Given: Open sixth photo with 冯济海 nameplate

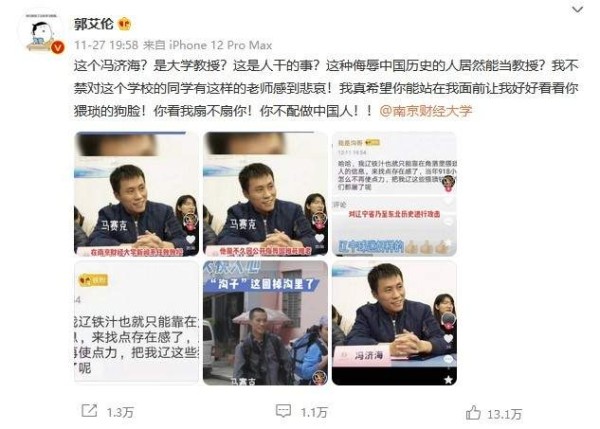Looking at the screenshot, I should 394,323.
